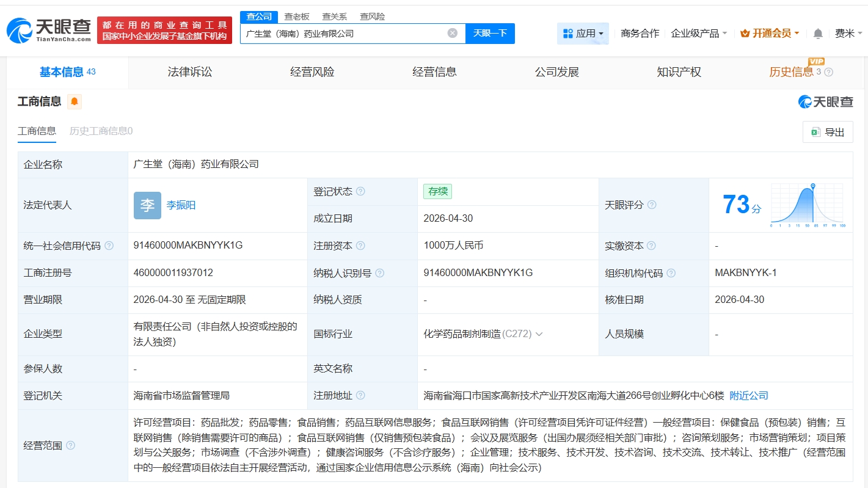Click the TianYanCha logo in header

(49, 31)
